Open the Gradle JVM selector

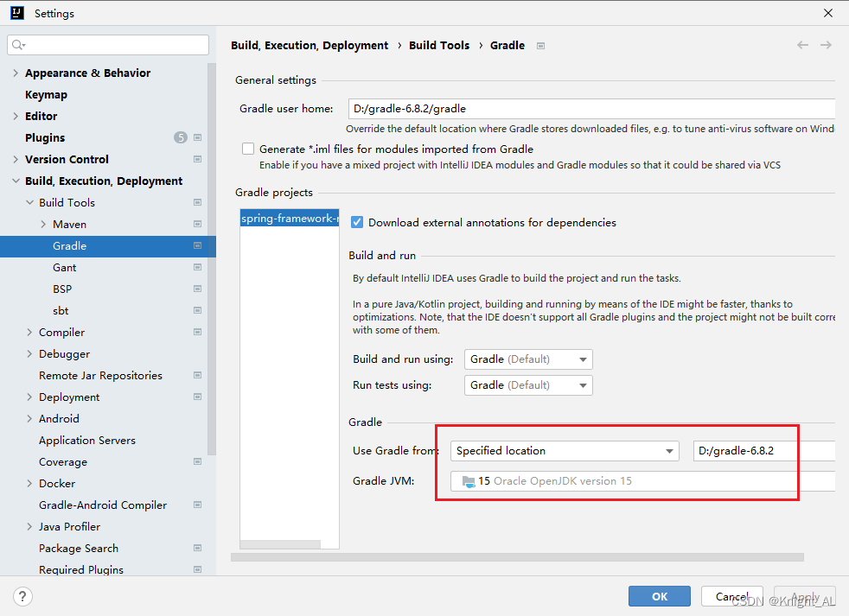click(x=642, y=481)
